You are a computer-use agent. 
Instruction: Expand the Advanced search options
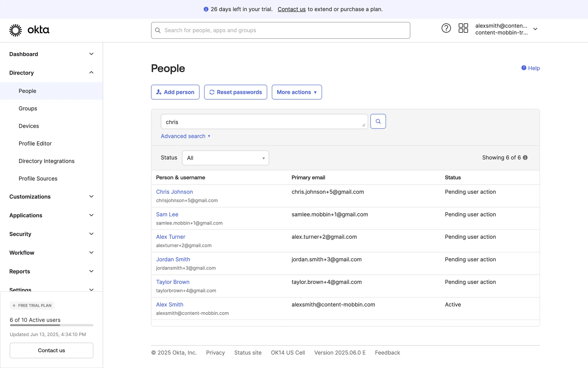(185, 136)
